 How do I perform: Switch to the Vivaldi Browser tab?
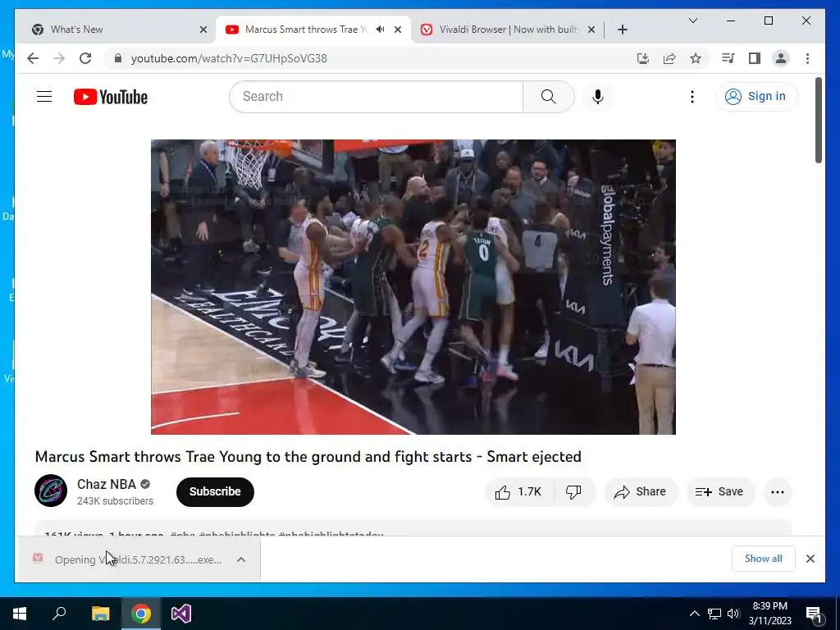point(507,30)
